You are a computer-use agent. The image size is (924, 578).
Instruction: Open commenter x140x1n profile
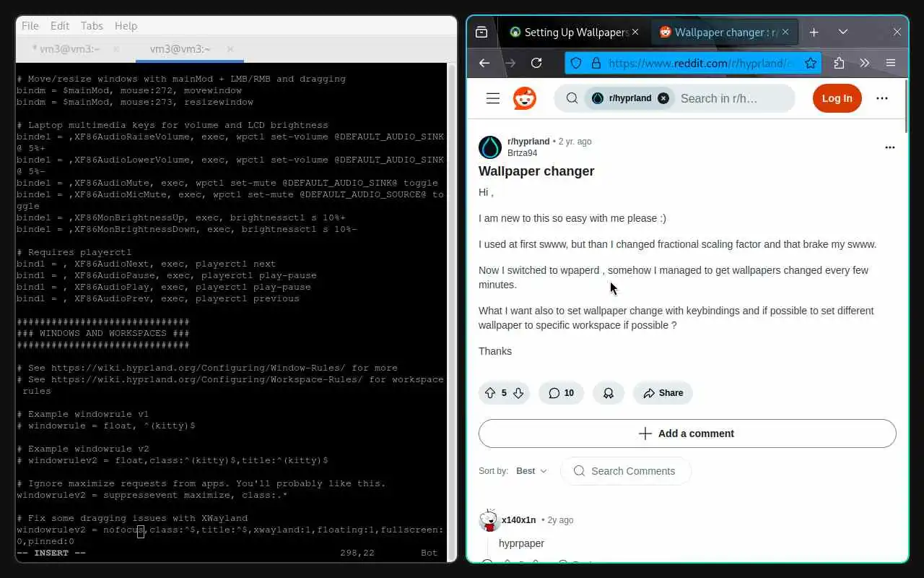[x=519, y=520]
